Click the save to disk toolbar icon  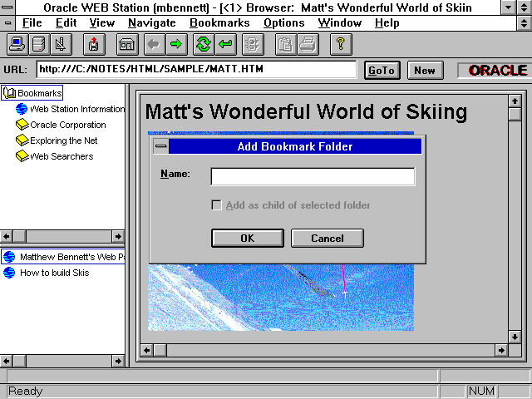[94, 44]
